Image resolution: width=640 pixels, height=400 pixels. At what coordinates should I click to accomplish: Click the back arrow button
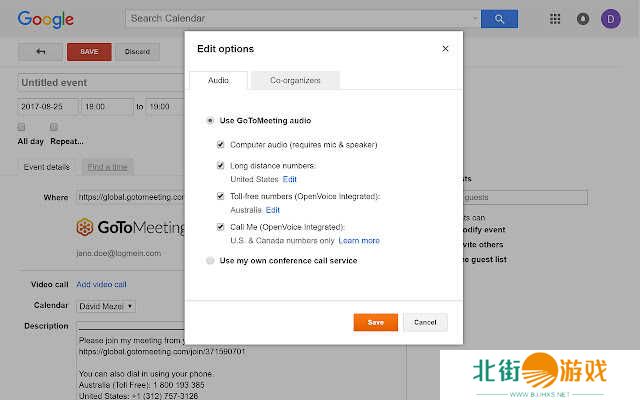coord(40,52)
